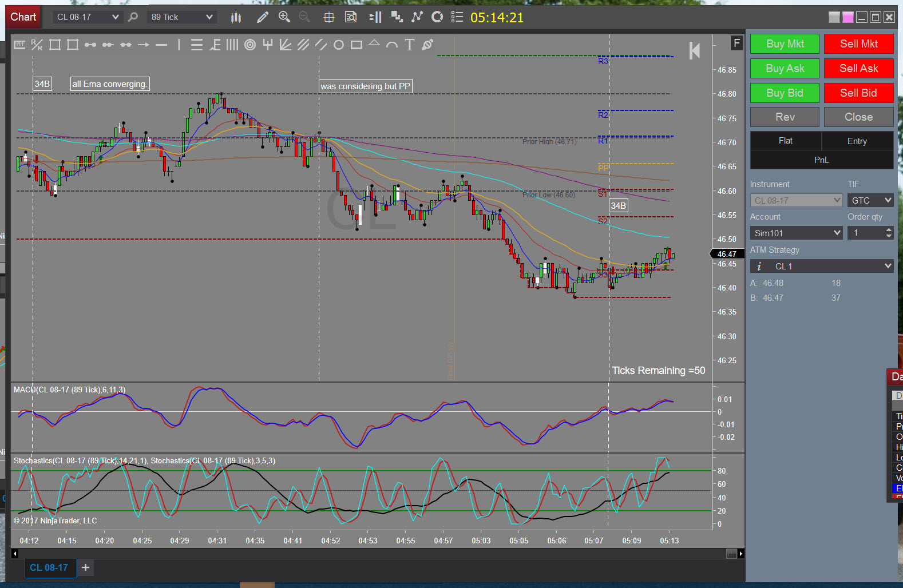Image resolution: width=903 pixels, height=588 pixels.
Task: Select the CL 08-17 chart tab
Action: (x=49, y=567)
